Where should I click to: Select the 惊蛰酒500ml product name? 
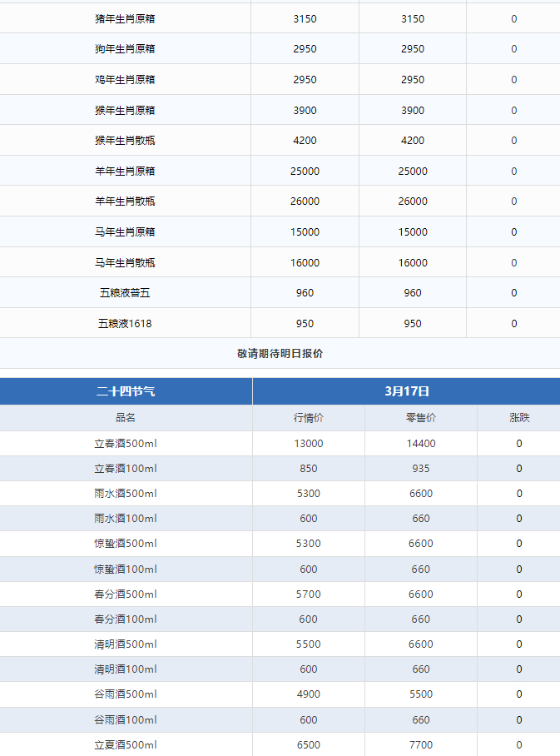click(x=126, y=544)
